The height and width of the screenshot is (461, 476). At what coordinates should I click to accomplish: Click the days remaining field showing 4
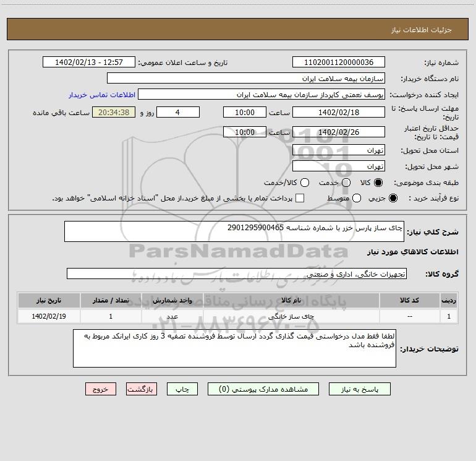(178, 112)
